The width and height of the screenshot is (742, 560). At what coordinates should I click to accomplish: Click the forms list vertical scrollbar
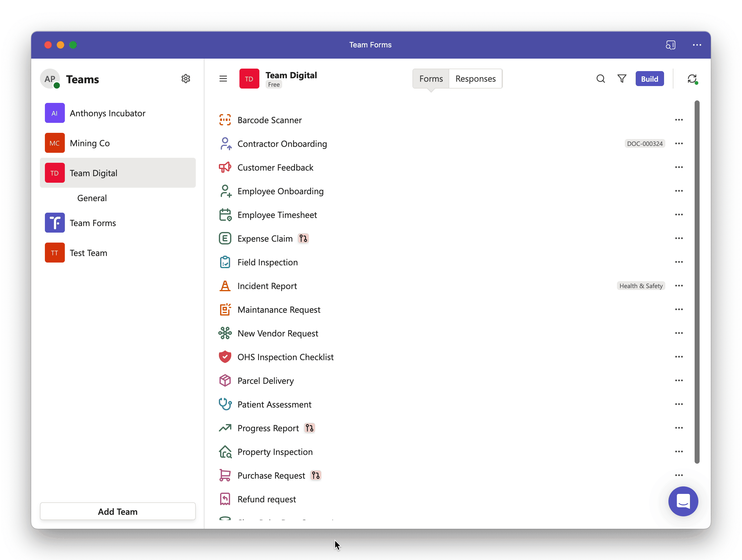697,282
